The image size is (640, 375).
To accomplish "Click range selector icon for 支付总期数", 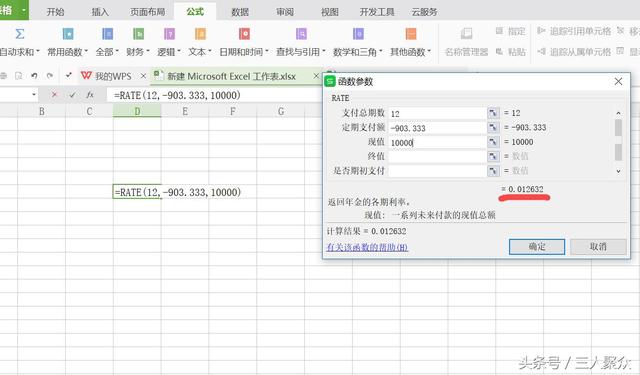I will pyautogui.click(x=493, y=113).
